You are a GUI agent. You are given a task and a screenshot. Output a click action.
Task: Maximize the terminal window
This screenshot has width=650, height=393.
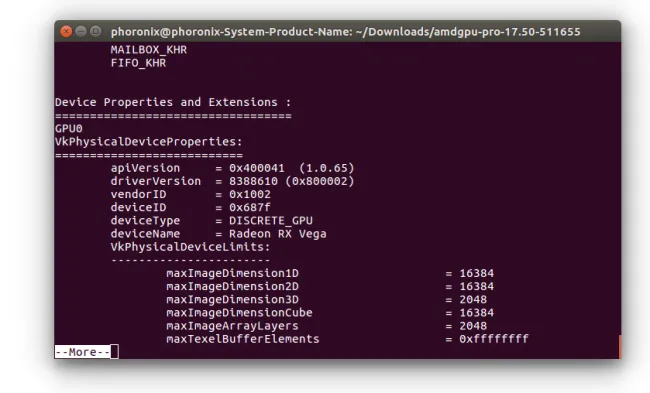96,32
